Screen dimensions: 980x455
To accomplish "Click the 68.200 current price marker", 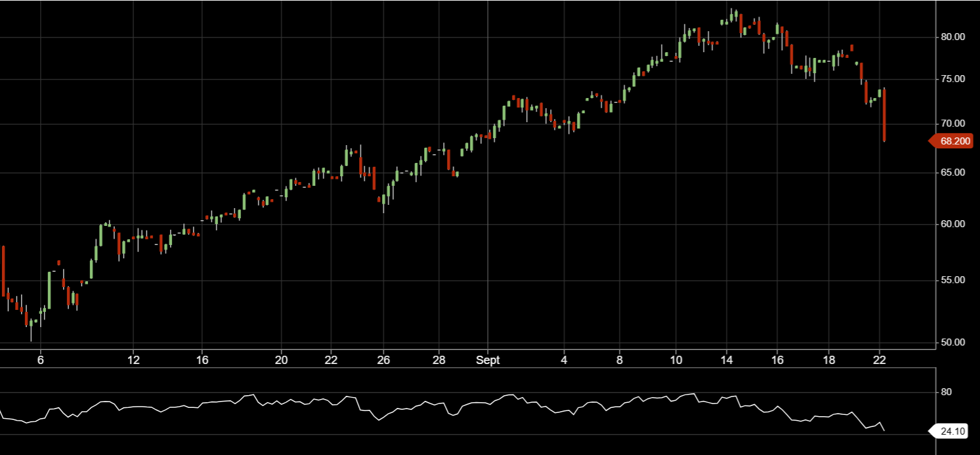I will point(951,142).
